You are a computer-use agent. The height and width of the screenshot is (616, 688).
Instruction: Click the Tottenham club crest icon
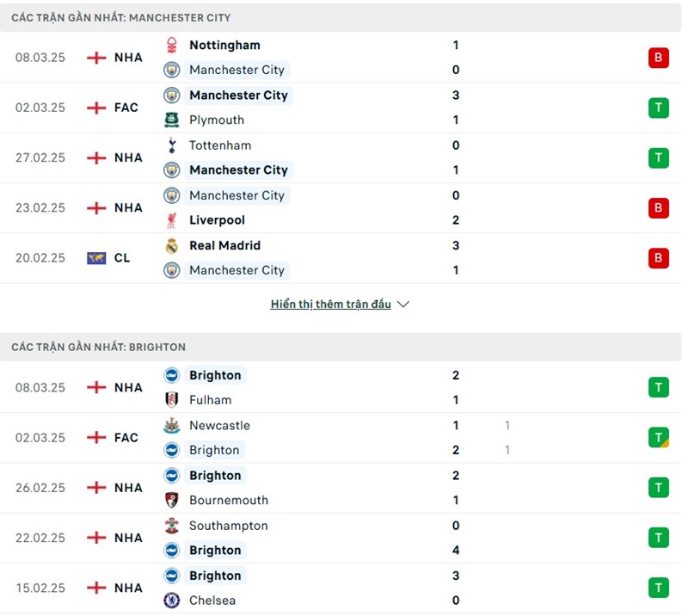click(172, 145)
